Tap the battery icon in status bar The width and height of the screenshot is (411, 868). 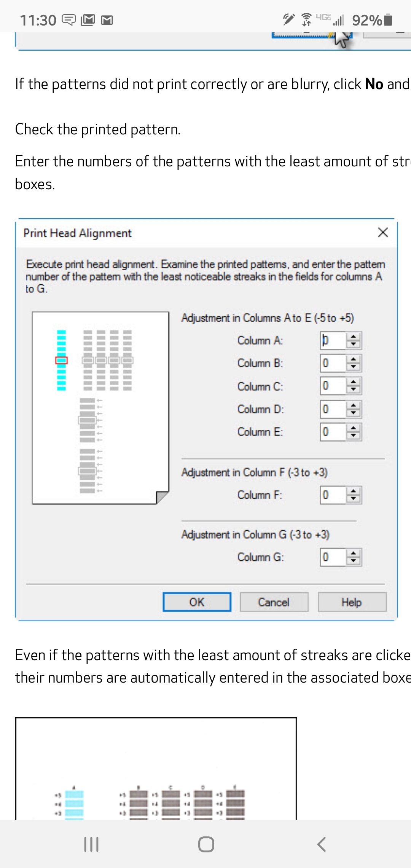pyautogui.click(x=388, y=20)
